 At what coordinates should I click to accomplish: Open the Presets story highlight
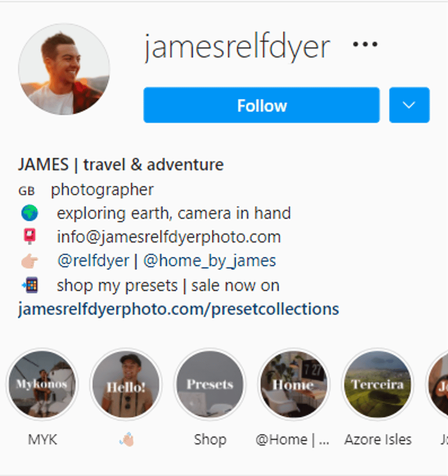[210, 384]
